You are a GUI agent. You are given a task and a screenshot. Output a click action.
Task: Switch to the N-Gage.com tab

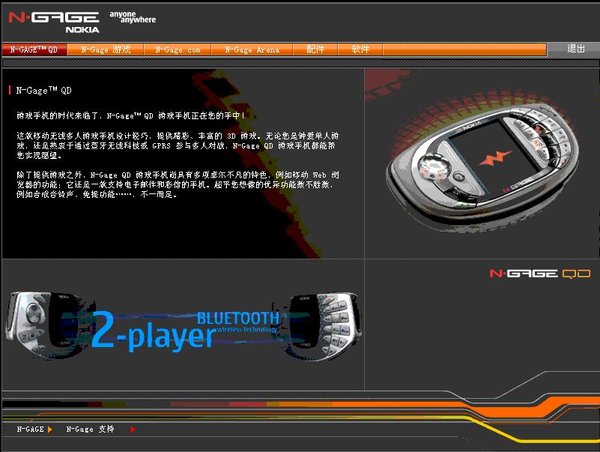point(178,49)
